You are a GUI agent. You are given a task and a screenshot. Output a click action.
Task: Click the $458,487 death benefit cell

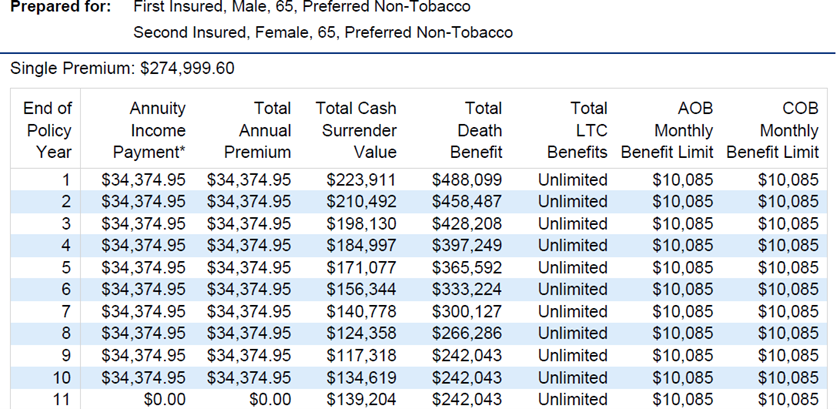tap(467, 202)
